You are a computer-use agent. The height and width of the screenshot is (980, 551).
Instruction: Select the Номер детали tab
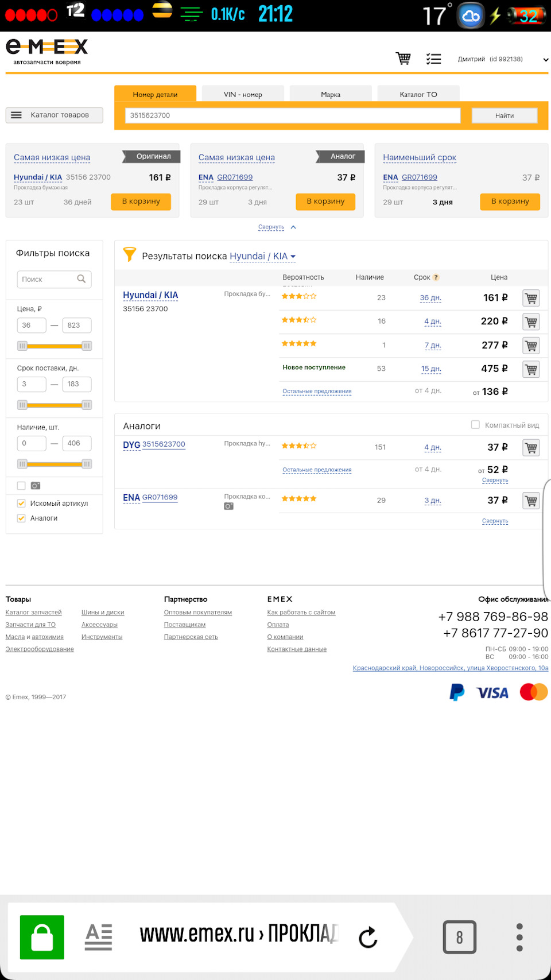point(155,94)
